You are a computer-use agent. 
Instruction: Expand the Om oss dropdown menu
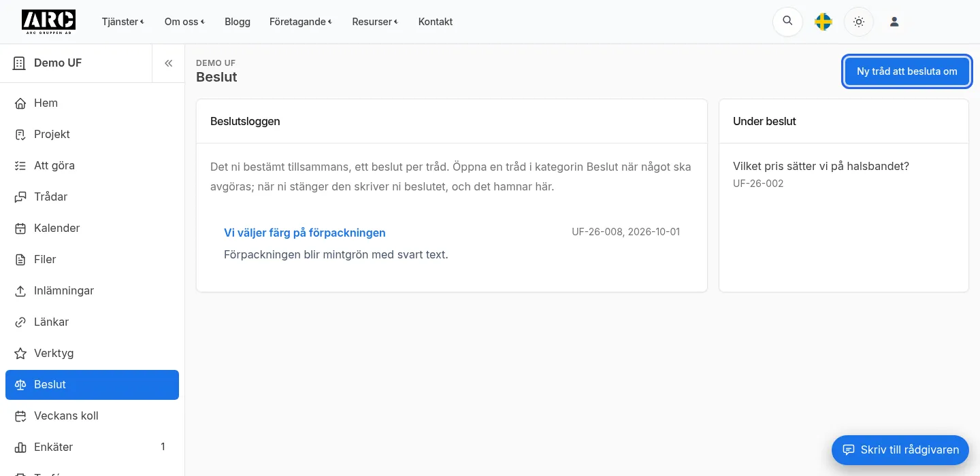click(x=184, y=22)
